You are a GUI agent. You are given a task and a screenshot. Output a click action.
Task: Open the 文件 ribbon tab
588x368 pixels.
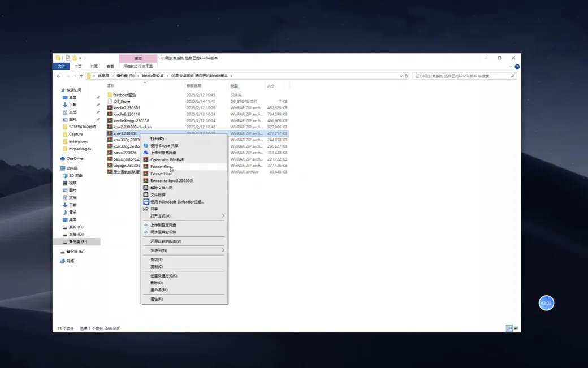62,66
